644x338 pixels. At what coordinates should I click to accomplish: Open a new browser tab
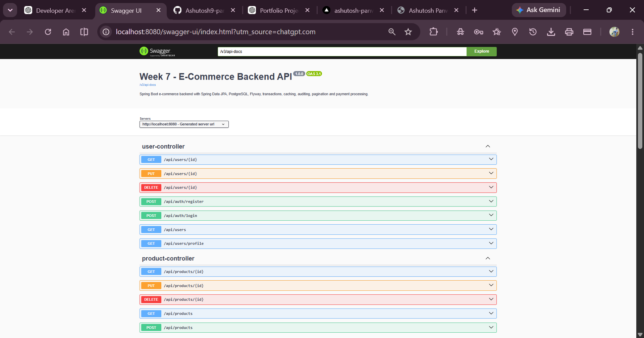[x=475, y=10]
